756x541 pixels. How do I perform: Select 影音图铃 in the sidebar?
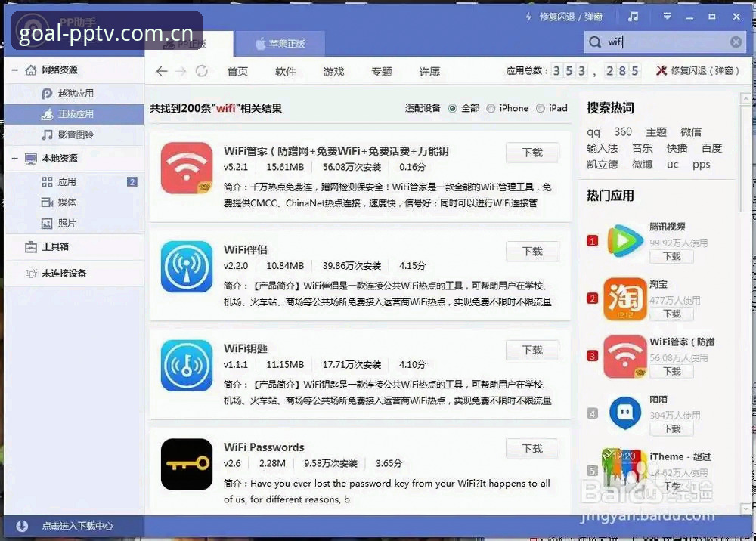click(x=74, y=135)
